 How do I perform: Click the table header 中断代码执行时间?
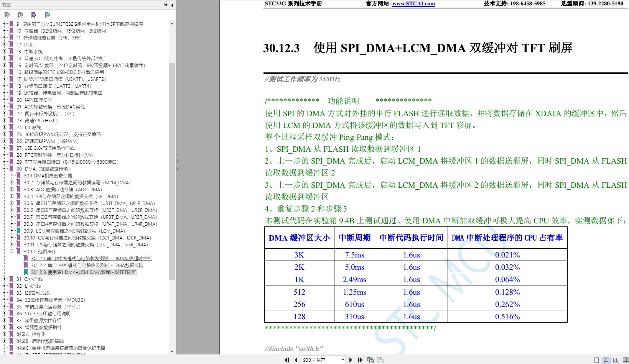pyautogui.click(x=411, y=238)
